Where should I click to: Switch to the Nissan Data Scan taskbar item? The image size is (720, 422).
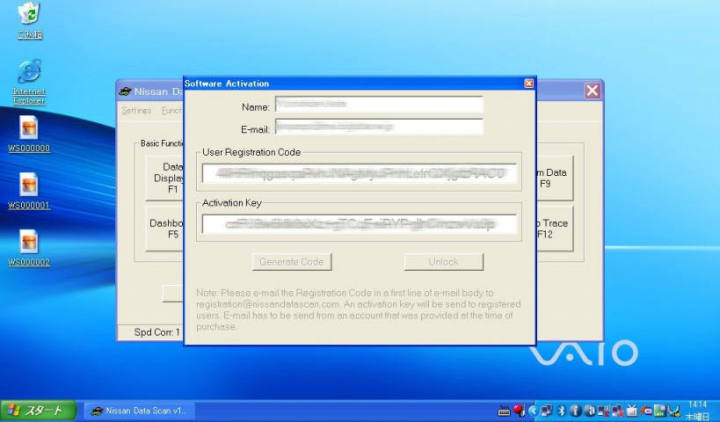[x=140, y=411]
